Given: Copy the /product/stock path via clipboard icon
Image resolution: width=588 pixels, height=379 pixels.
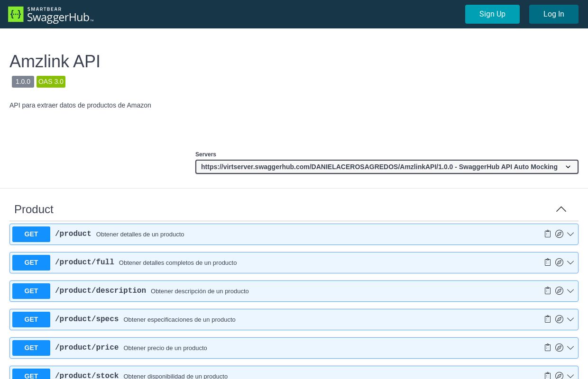Looking at the screenshot, I should (548, 376).
